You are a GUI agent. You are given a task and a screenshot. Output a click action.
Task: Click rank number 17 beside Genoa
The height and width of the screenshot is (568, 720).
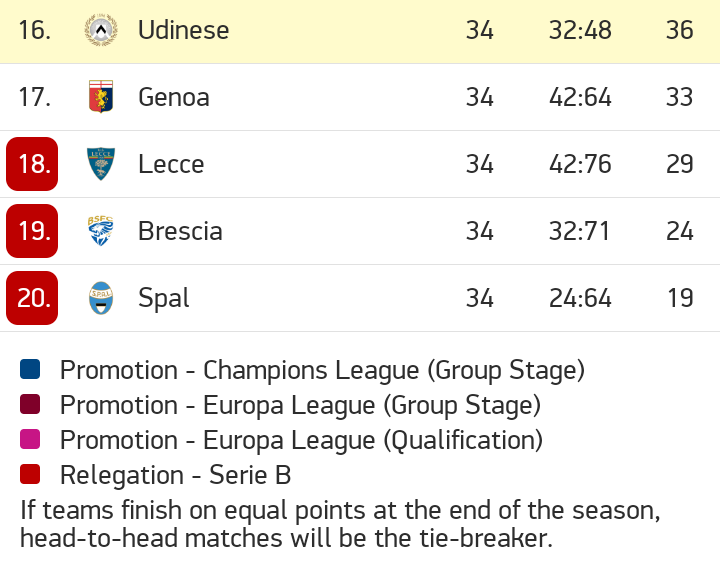pos(34,97)
